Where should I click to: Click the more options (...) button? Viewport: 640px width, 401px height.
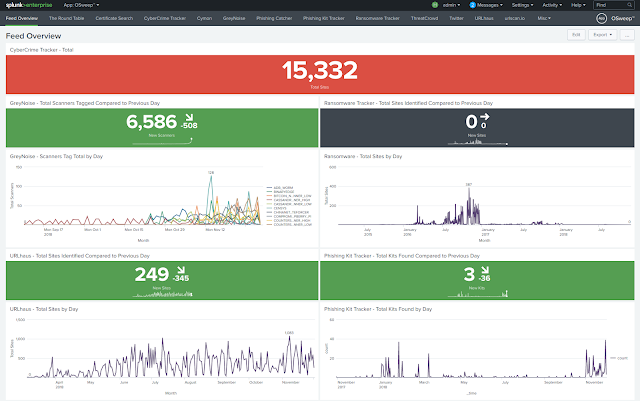627,35
